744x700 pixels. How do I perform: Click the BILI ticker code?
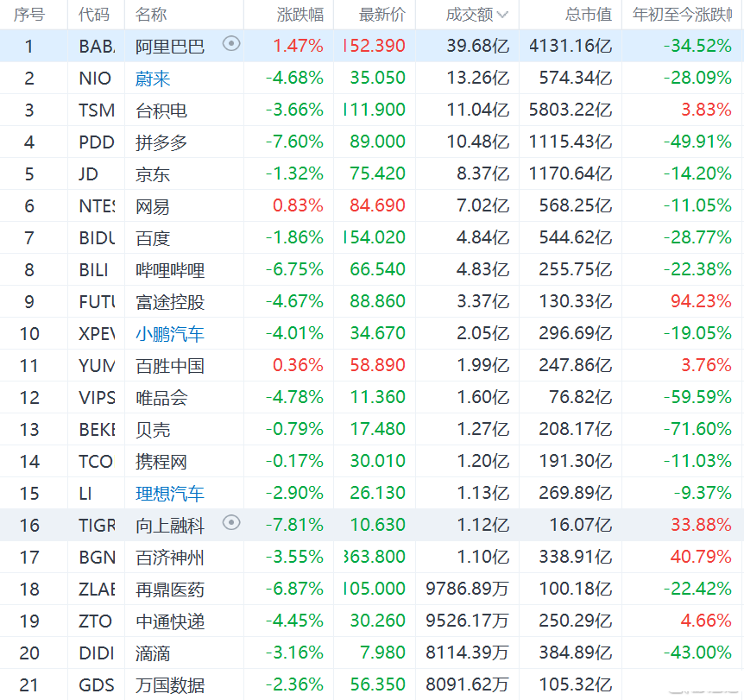[x=93, y=269]
